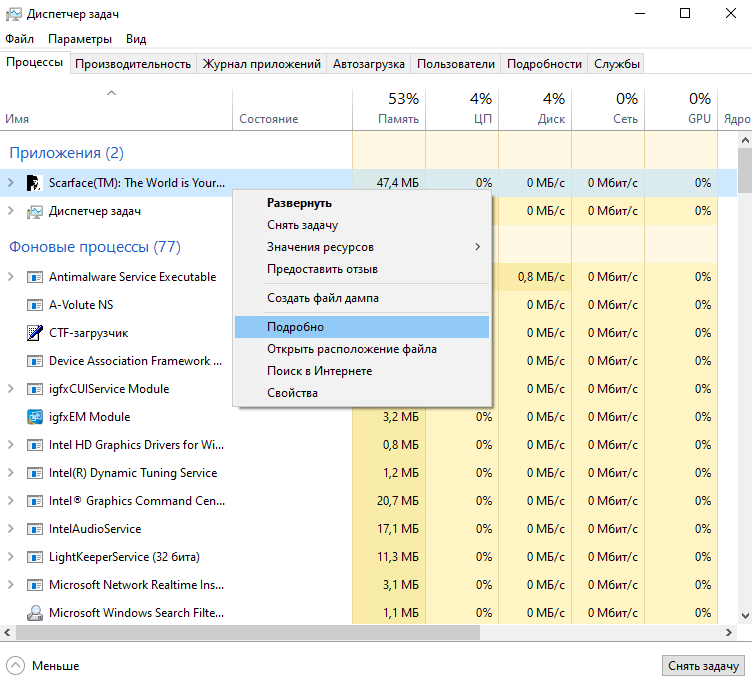Open the Файл menu
The image size is (752, 689).
pos(19,39)
